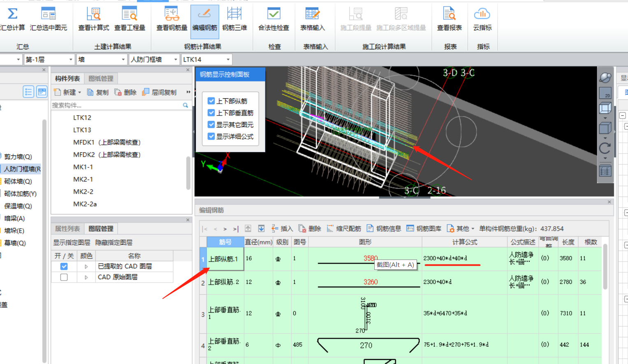Click 上部纵筋.1 rebar row cell
Image resolution: width=628 pixels, height=364 pixels.
[x=225, y=259]
